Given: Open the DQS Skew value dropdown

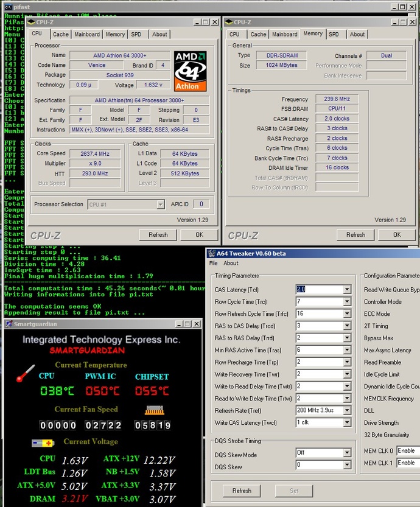Looking at the screenshot, I should [347, 464].
